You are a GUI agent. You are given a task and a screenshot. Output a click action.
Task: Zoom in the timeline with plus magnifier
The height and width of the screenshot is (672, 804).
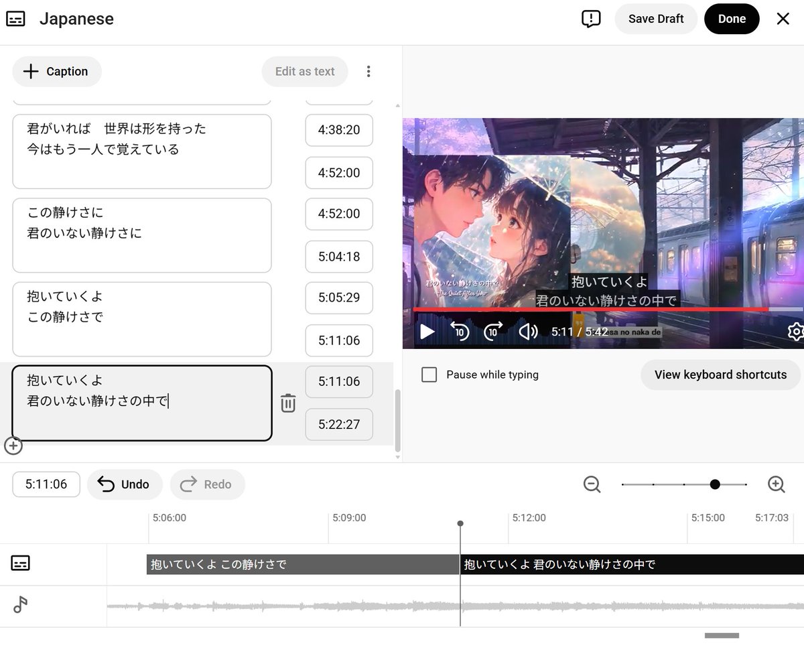tap(776, 484)
